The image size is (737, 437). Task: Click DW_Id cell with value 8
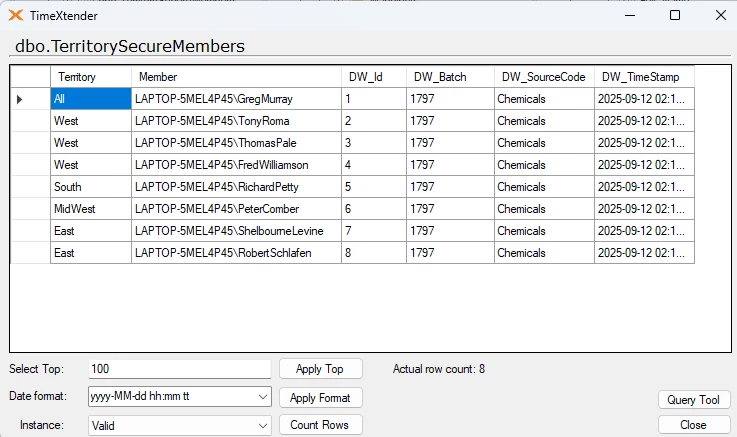click(x=374, y=253)
